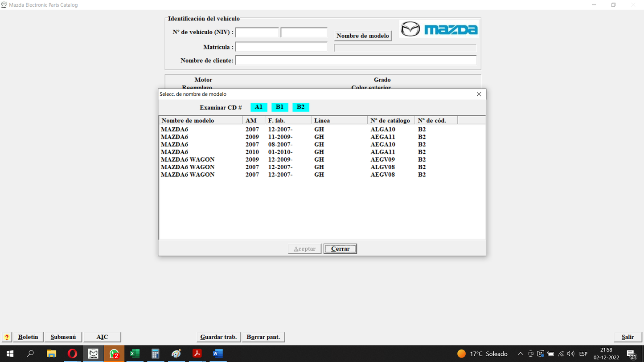Open the yellow question mark help icon

coord(7,337)
